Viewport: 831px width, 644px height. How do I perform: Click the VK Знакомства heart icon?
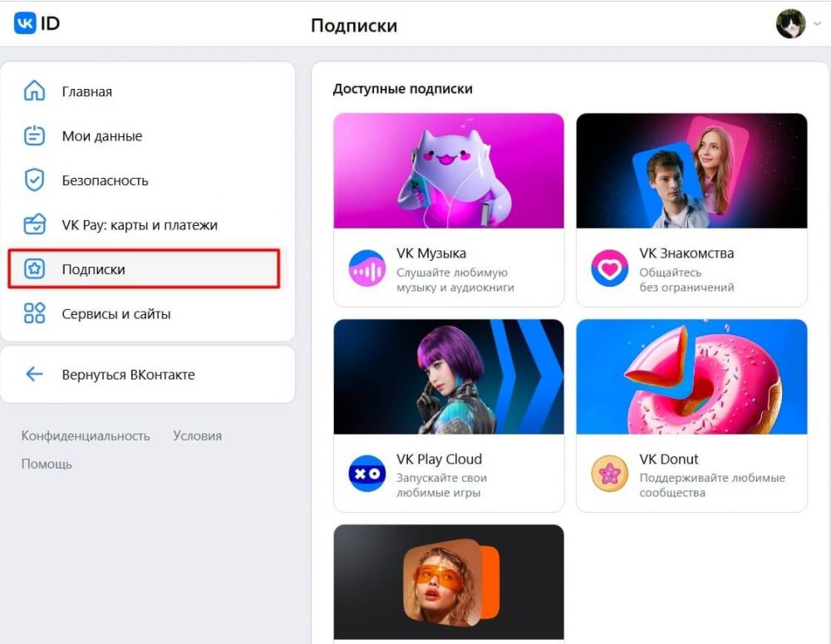609,268
